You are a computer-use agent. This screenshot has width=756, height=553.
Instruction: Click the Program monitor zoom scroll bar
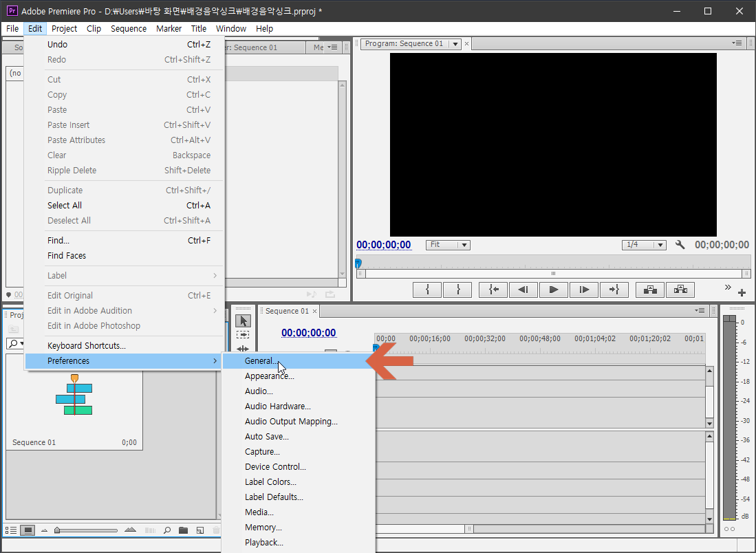(x=554, y=273)
